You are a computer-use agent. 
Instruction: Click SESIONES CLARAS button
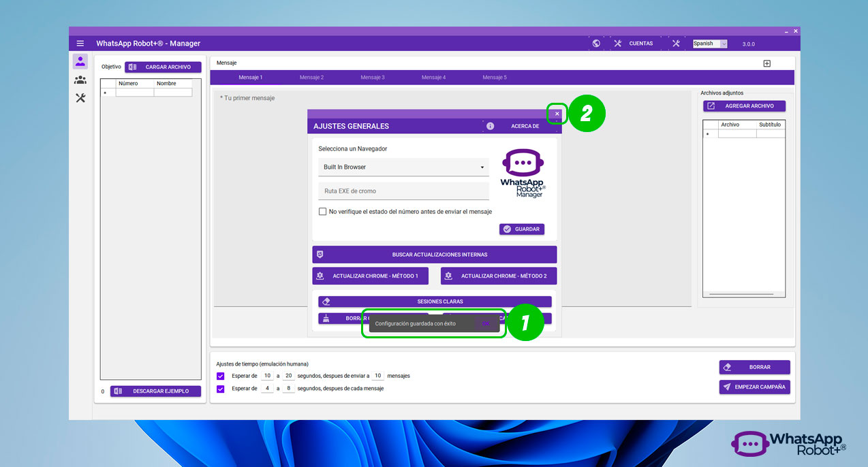pyautogui.click(x=435, y=302)
